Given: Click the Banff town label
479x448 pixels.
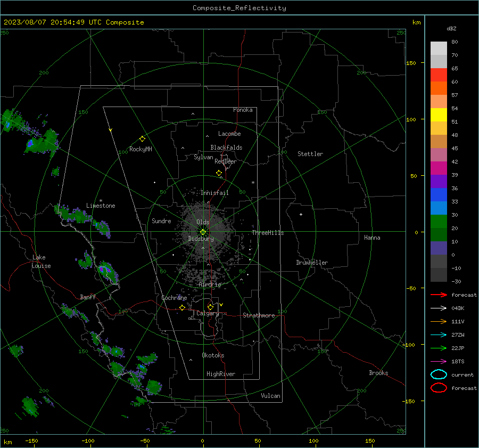Looking at the screenshot, I should [x=88, y=297].
